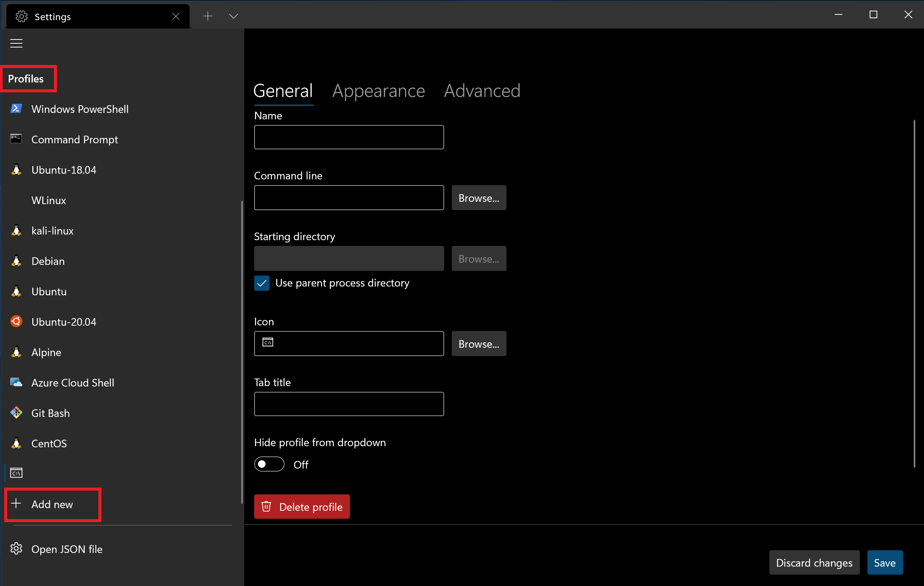
Task: Switch to Advanced tab
Action: point(482,90)
